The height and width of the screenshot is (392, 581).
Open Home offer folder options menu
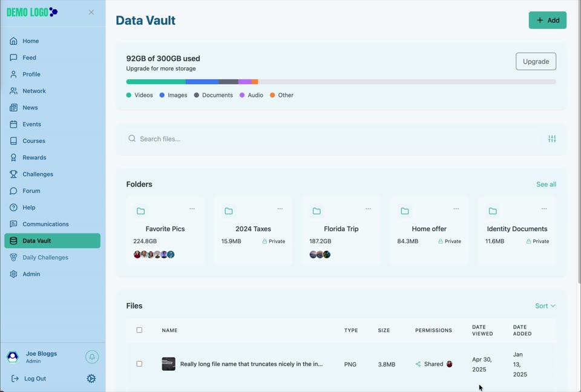[x=456, y=209]
